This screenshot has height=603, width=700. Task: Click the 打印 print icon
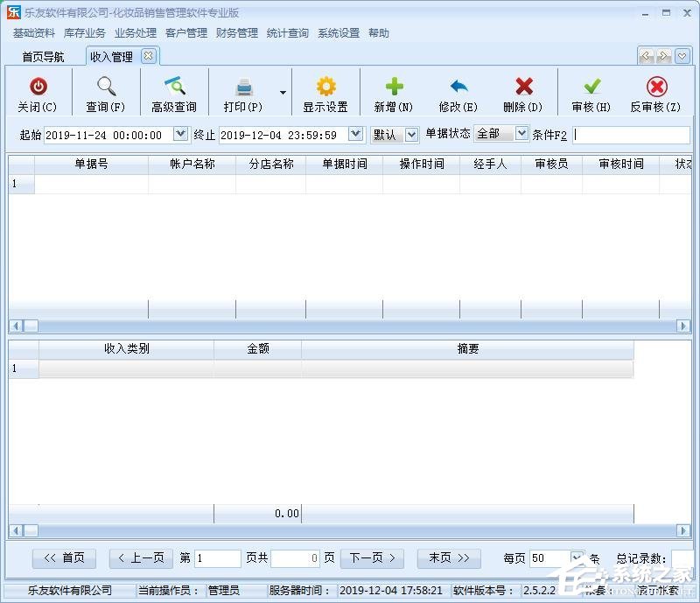pyautogui.click(x=242, y=91)
